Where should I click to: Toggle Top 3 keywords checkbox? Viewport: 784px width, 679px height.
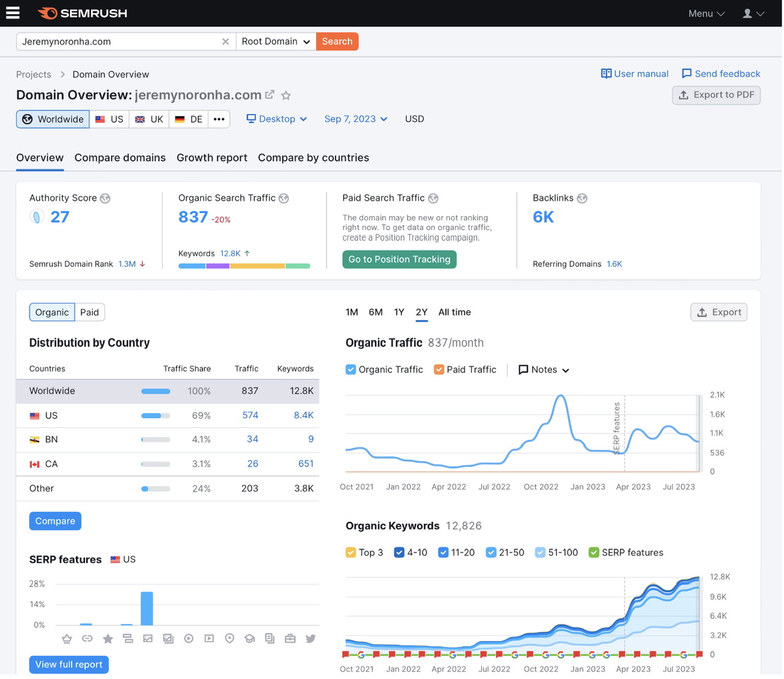[351, 553]
